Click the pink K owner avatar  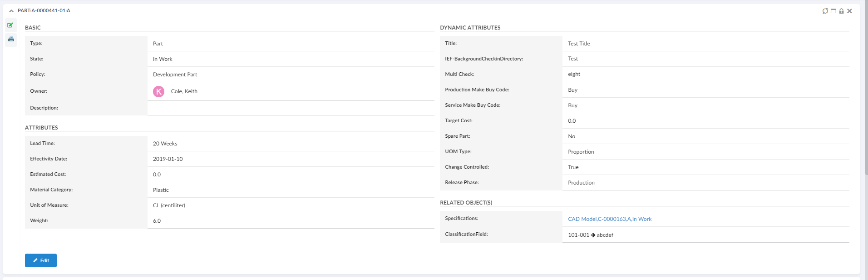pyautogui.click(x=158, y=91)
